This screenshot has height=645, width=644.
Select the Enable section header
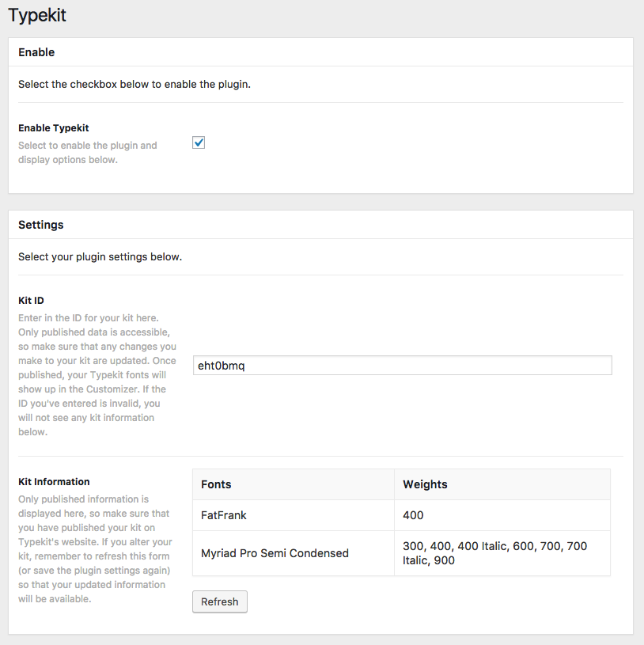click(36, 52)
